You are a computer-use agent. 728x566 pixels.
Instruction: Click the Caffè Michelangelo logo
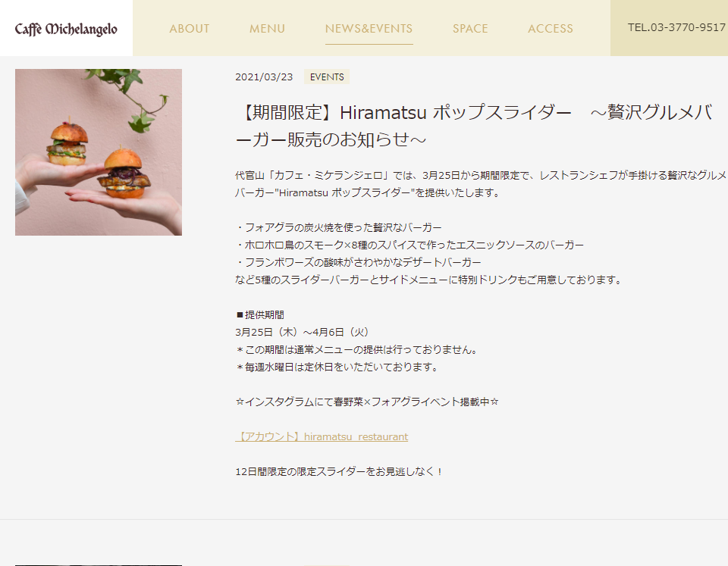[x=66, y=30]
